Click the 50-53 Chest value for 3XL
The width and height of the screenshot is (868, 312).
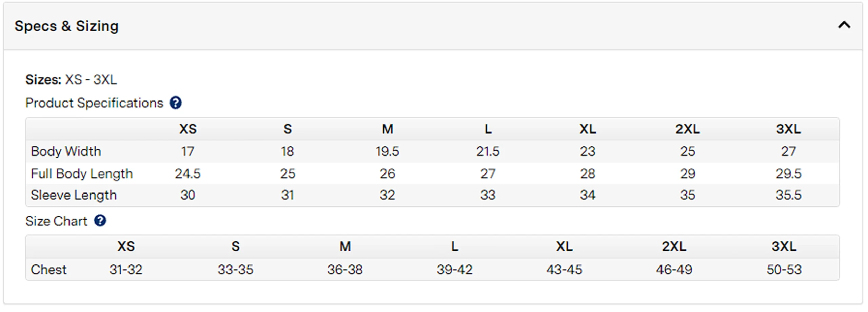click(784, 270)
